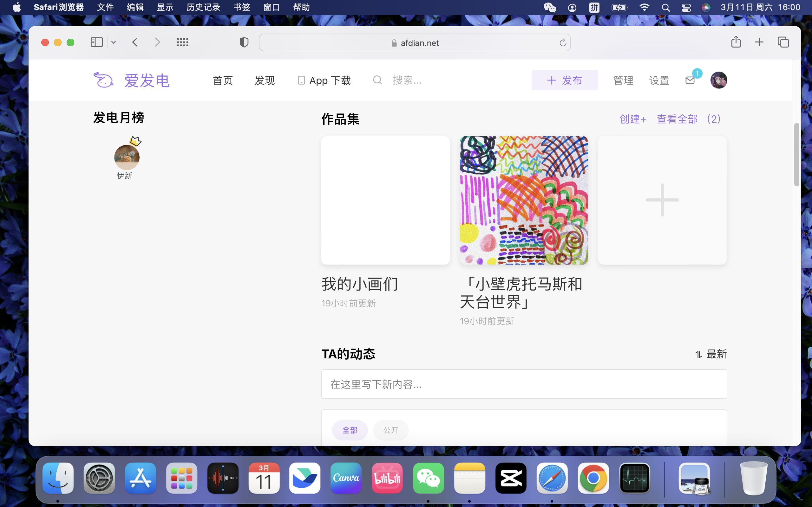Toggle the Safari sidebar

point(97,42)
